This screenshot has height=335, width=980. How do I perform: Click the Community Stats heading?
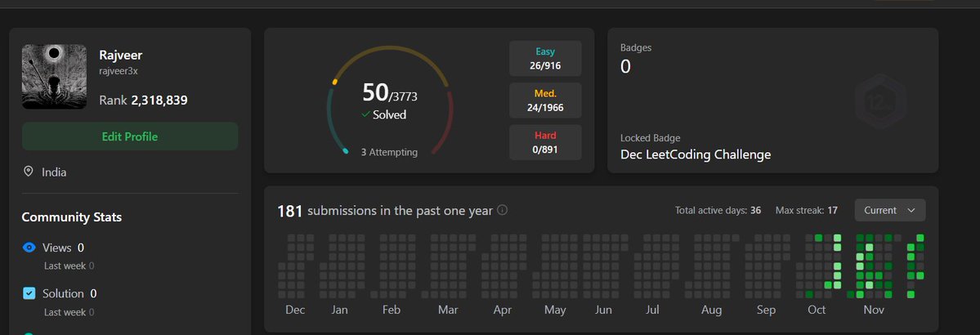coord(72,217)
